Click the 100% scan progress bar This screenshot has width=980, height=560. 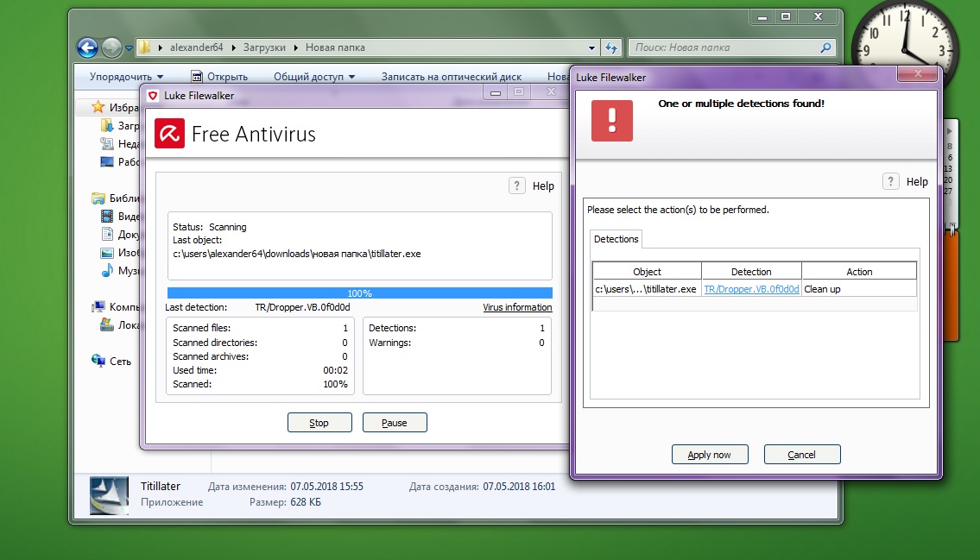coord(359,293)
